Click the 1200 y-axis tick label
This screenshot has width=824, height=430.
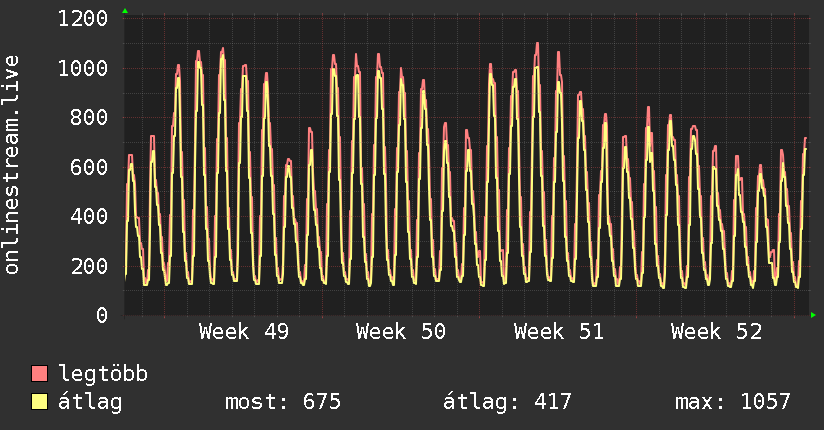(83, 19)
